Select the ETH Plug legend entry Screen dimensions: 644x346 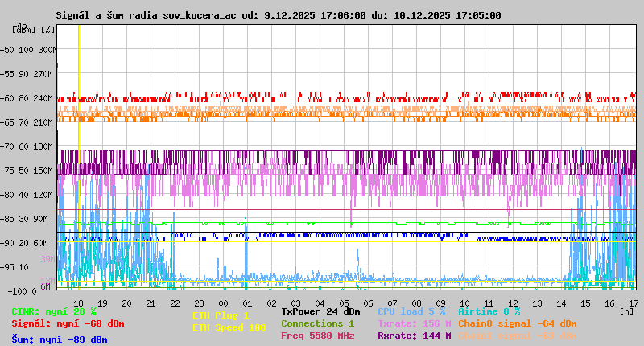(221, 315)
